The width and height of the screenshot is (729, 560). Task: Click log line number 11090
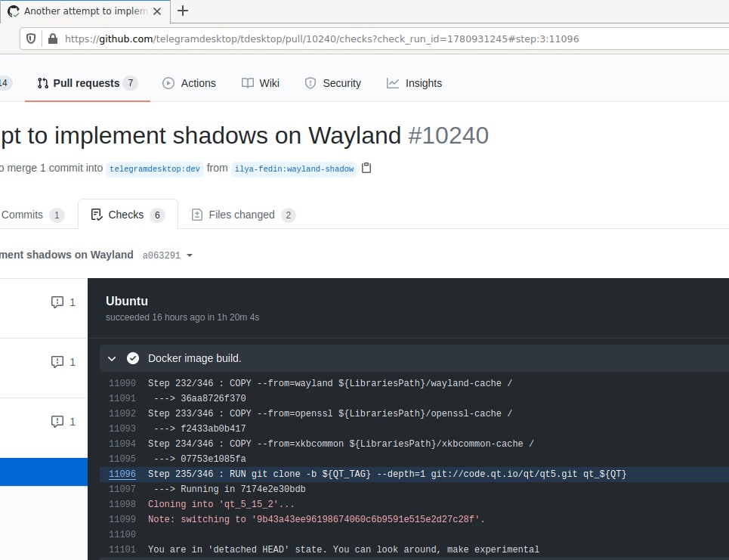(x=122, y=383)
